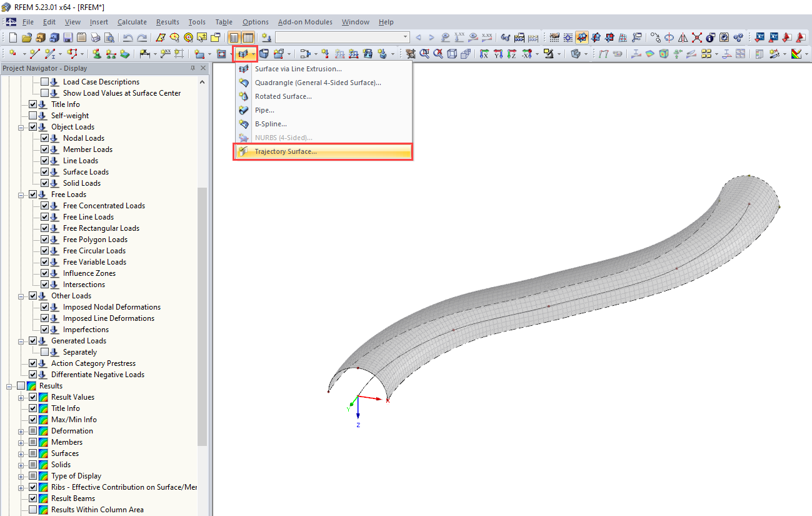Expand the Members results tree item
The height and width of the screenshot is (516, 812).
[x=20, y=442]
